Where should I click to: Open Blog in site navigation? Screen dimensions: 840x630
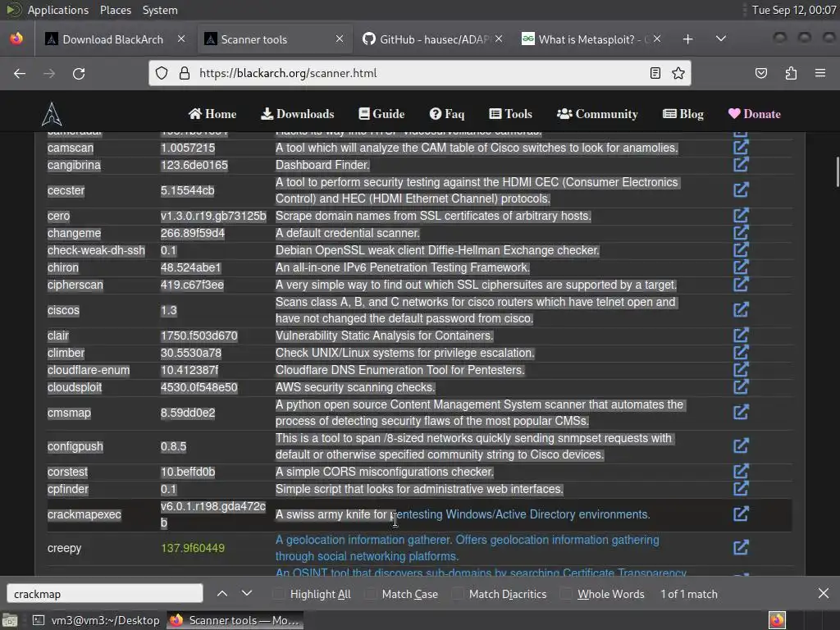coord(683,114)
